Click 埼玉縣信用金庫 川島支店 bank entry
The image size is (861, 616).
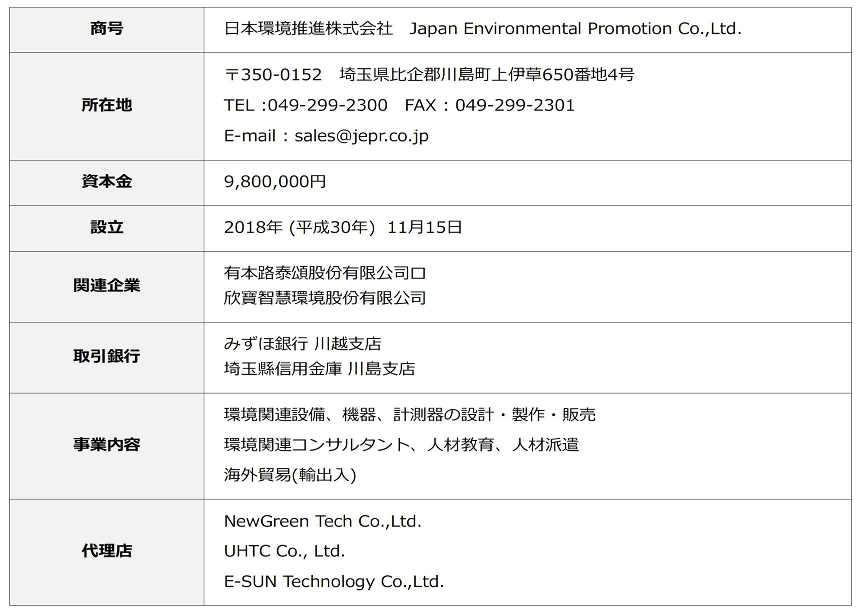(x=320, y=369)
